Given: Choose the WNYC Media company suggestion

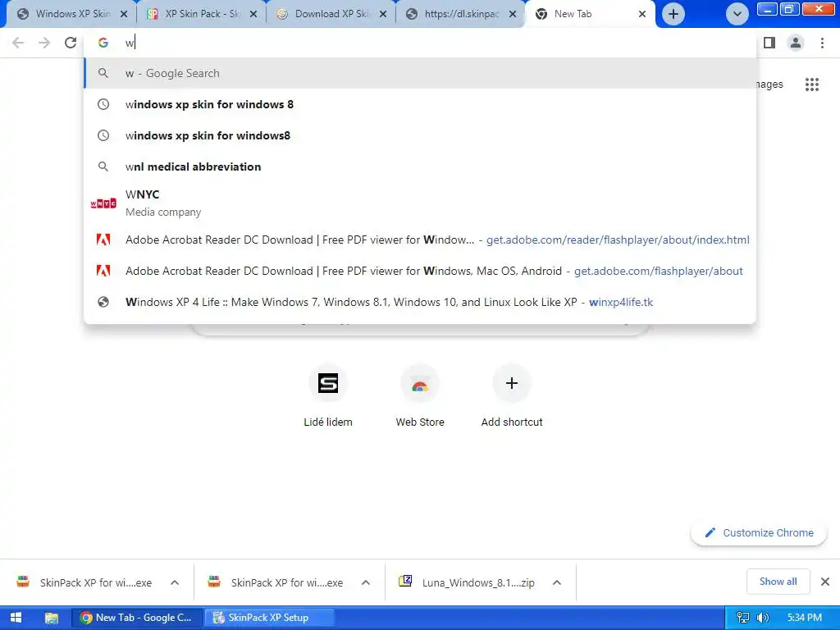Looking at the screenshot, I should point(420,203).
